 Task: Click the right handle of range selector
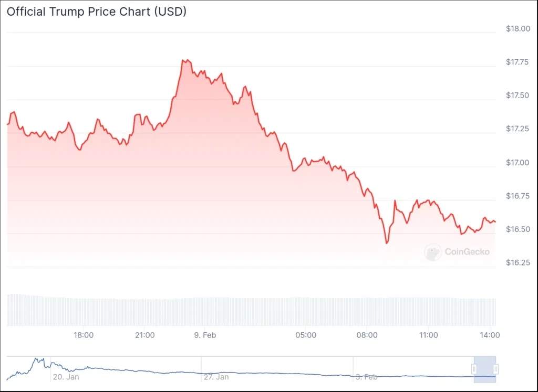click(495, 369)
